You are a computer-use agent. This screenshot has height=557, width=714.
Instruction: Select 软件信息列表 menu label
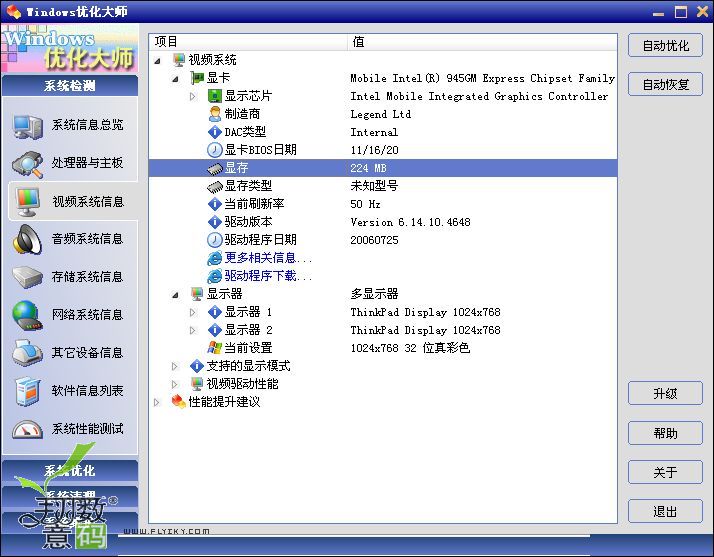tap(87, 391)
